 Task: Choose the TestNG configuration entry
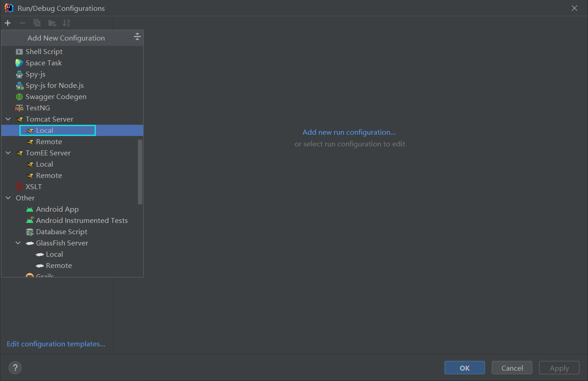[x=72, y=108]
